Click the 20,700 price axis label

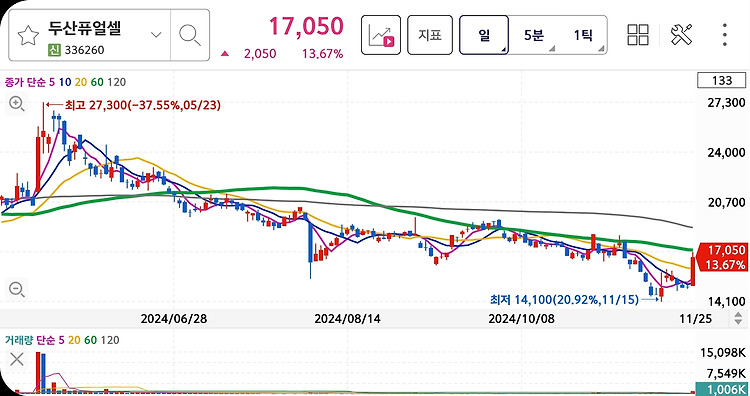coord(726,203)
